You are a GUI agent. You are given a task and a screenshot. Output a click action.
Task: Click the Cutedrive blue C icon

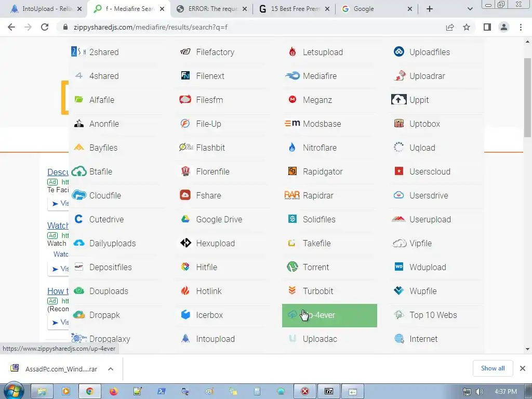[79, 219]
